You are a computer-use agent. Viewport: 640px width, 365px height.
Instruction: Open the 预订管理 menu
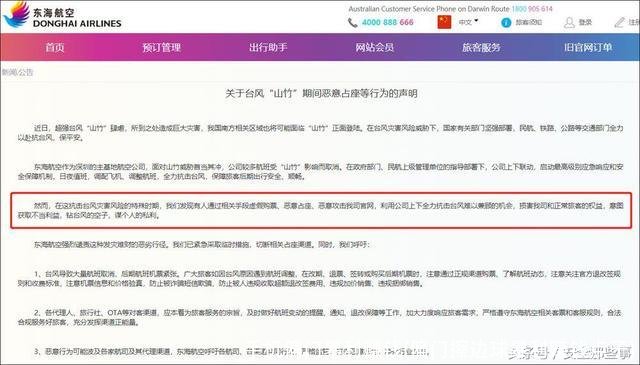[x=161, y=47]
